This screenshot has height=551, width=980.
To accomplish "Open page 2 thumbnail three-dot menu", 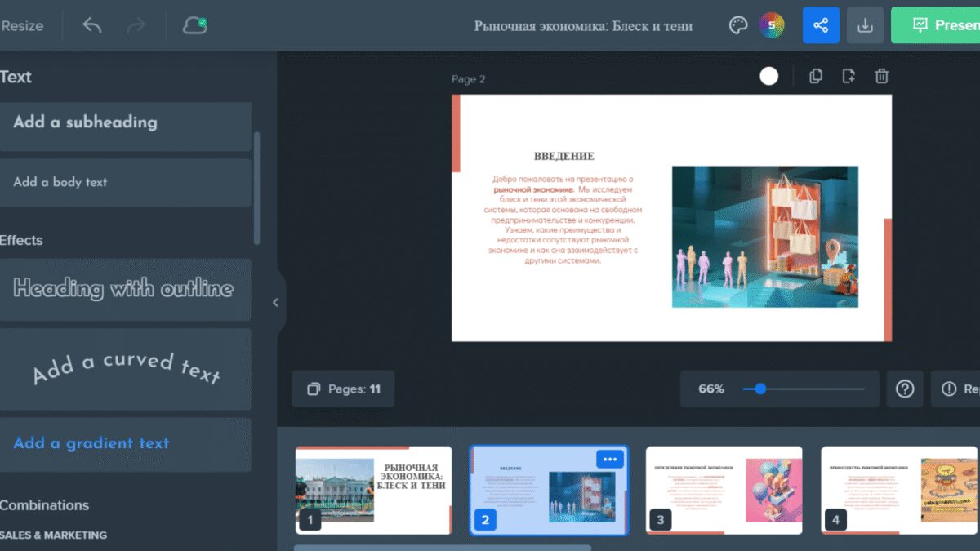I will pyautogui.click(x=610, y=459).
